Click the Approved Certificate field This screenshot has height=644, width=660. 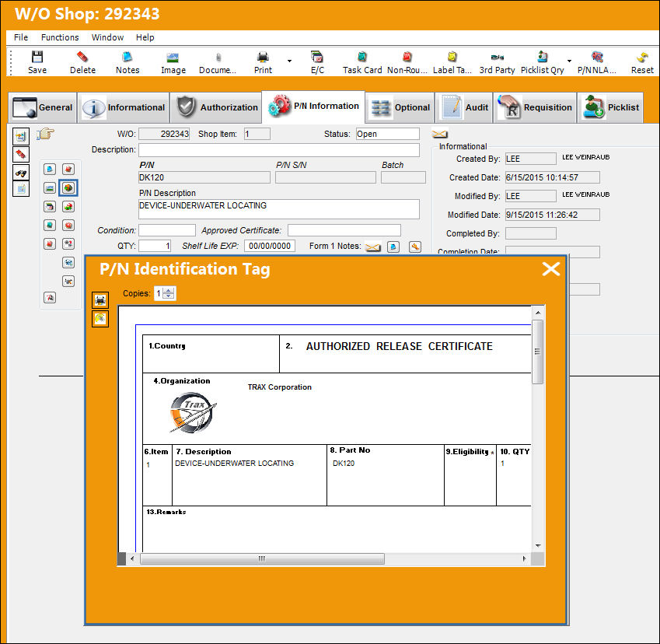344,230
